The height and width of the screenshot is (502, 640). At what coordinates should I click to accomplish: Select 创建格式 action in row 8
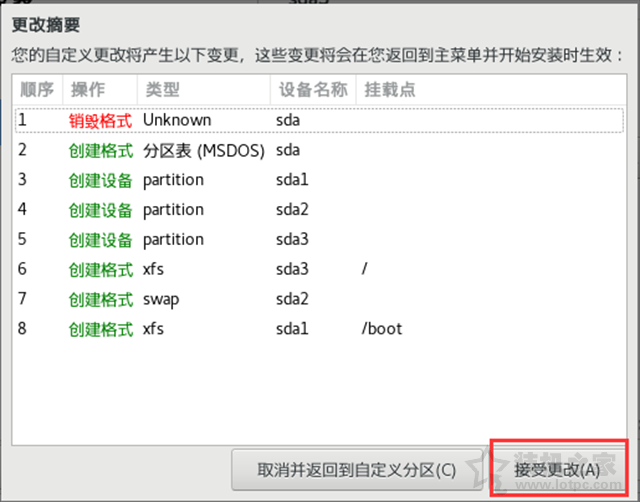(100, 329)
